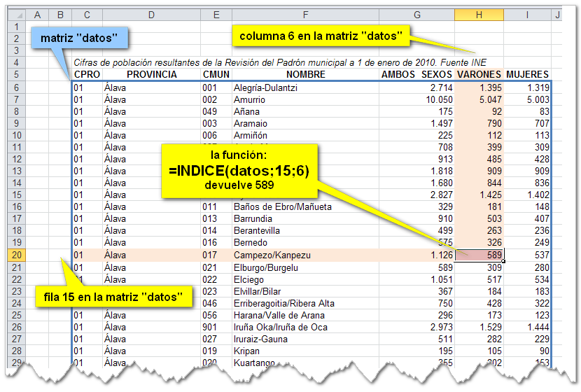The image size is (581, 392).
Task: Click the 'fila 15 en la matriz' callout
Action: coord(113,297)
